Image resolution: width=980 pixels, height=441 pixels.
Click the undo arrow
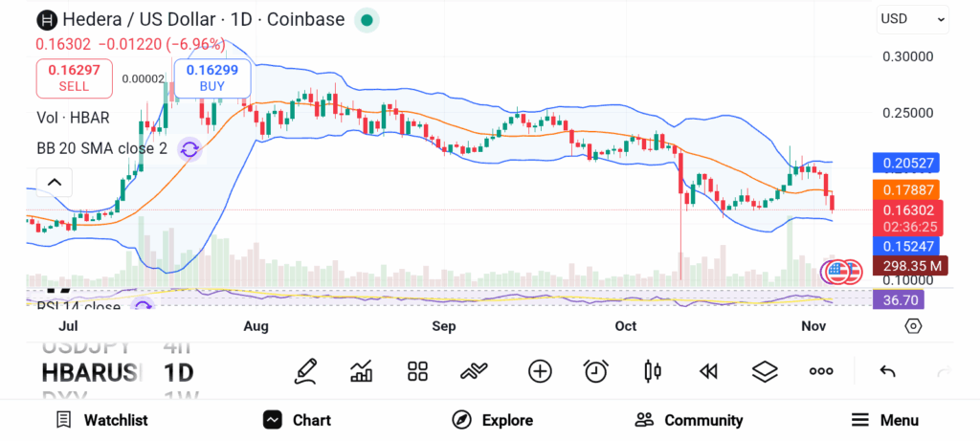[887, 371]
